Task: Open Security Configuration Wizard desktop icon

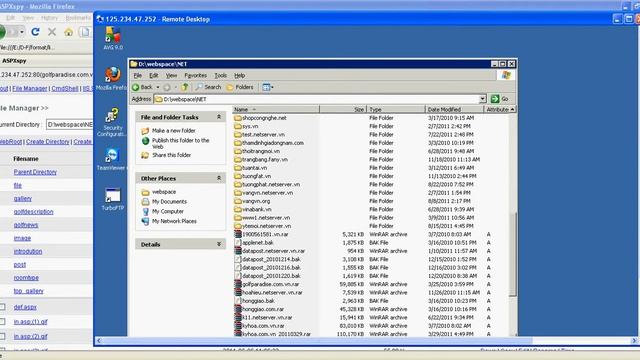Action: tap(112, 122)
